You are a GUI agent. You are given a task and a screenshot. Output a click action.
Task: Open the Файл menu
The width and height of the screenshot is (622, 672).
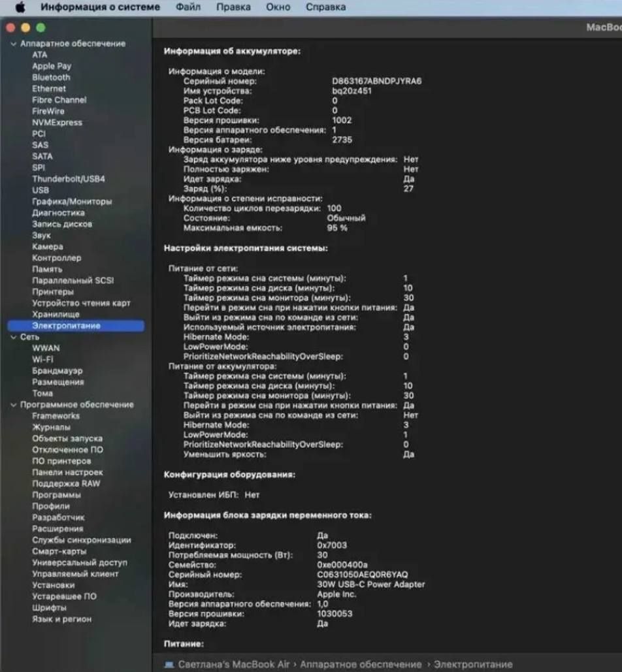(188, 7)
